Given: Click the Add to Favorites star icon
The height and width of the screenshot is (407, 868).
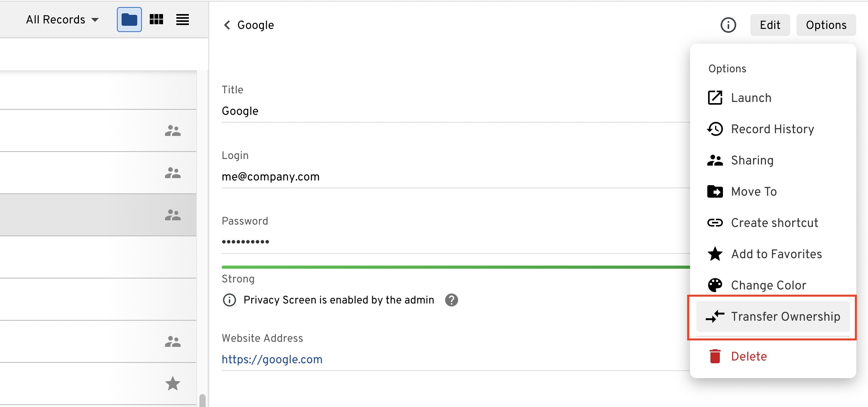Looking at the screenshot, I should point(715,254).
